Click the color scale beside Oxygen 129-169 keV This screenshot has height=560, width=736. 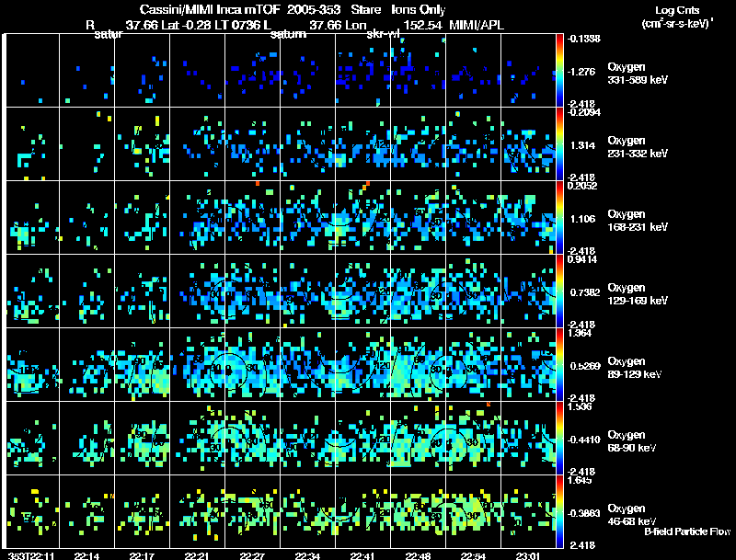(559, 291)
